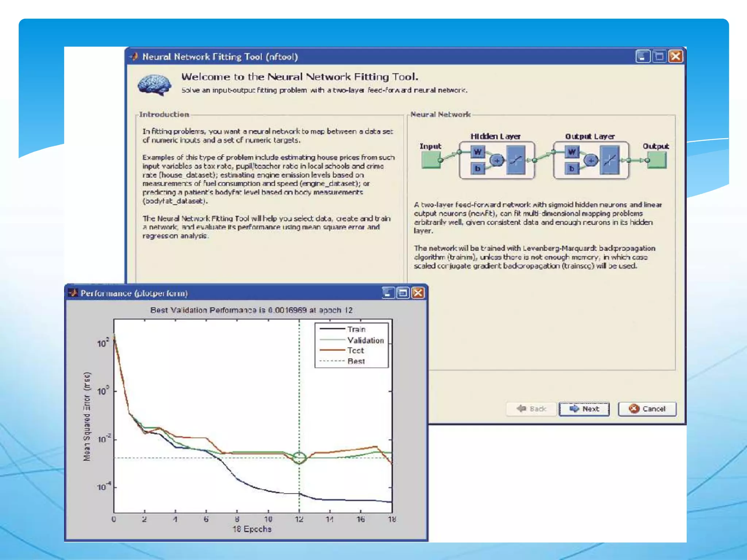Select the Hidden Layer bias b block
The width and height of the screenshot is (747, 560).
[477, 168]
